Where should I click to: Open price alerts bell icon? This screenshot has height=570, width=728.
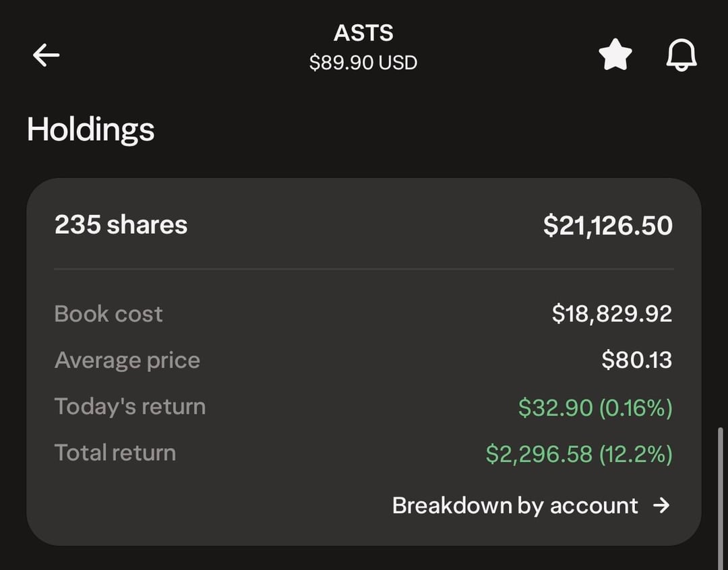(x=681, y=55)
